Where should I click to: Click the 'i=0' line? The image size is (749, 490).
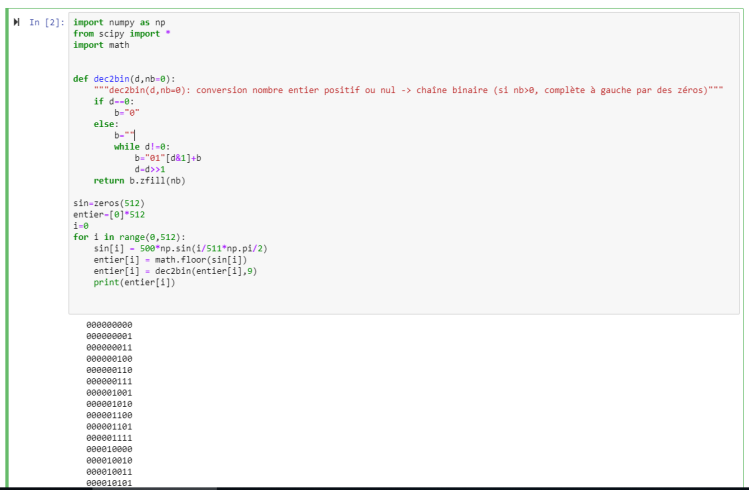81,226
